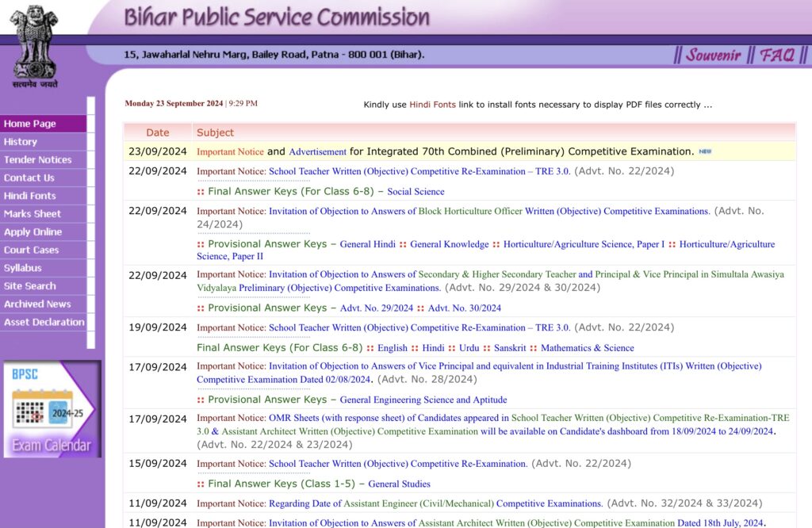Open Horticulture/Agriculture Science, Paper I answer key
Screen dimensions: 812x528
pos(584,244)
